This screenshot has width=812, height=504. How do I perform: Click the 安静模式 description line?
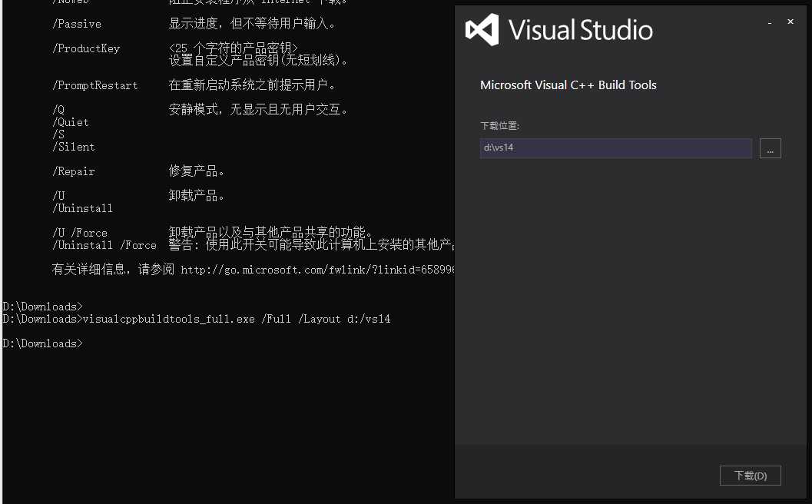[258, 109]
